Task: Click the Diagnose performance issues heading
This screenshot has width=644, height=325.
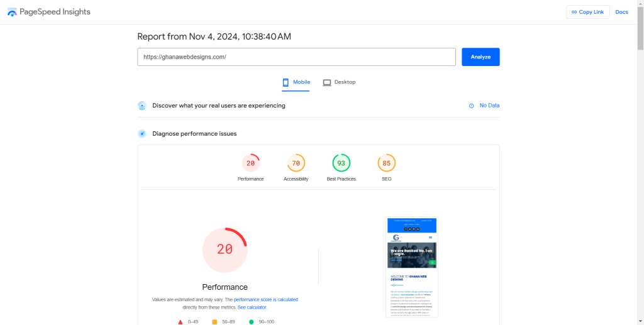Action: pyautogui.click(x=194, y=134)
